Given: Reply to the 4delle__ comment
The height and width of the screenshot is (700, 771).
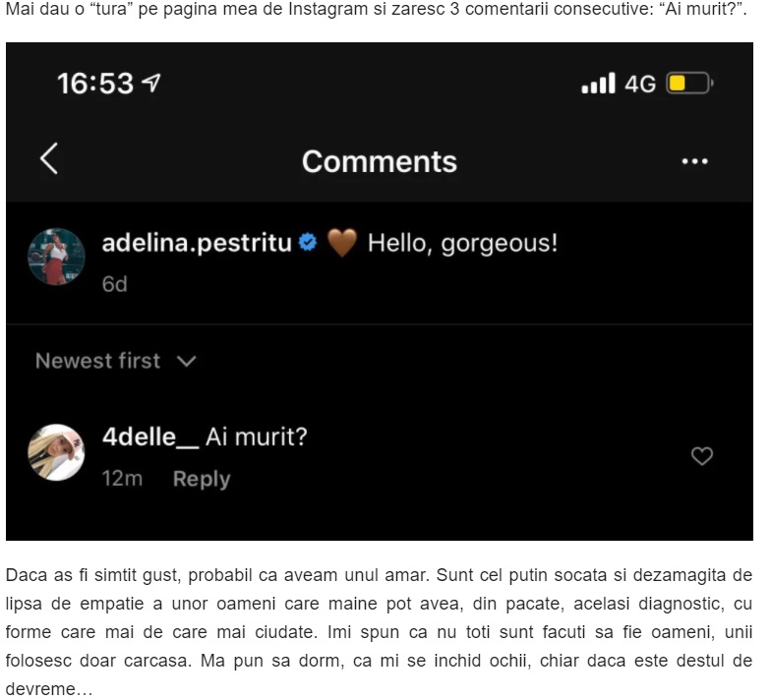Looking at the screenshot, I should click(x=201, y=479).
